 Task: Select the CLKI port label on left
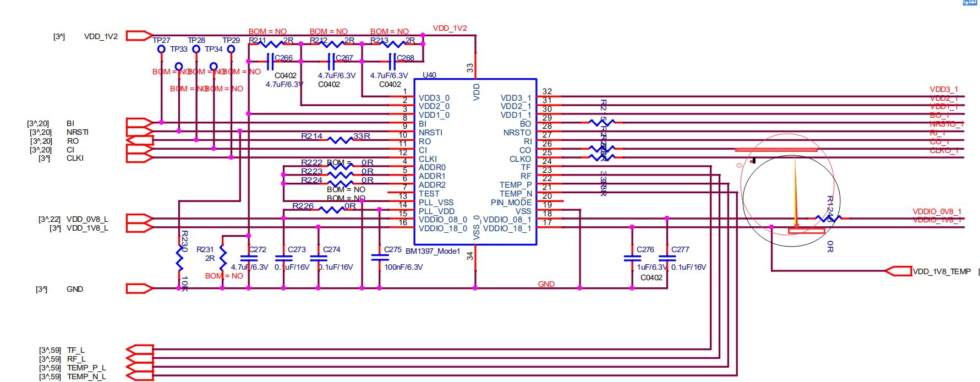(75, 158)
